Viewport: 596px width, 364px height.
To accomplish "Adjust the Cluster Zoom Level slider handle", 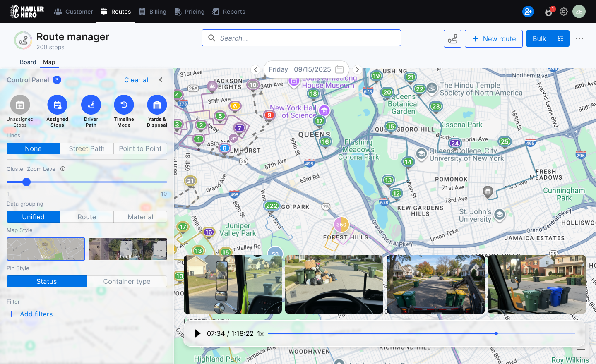I will click(27, 182).
